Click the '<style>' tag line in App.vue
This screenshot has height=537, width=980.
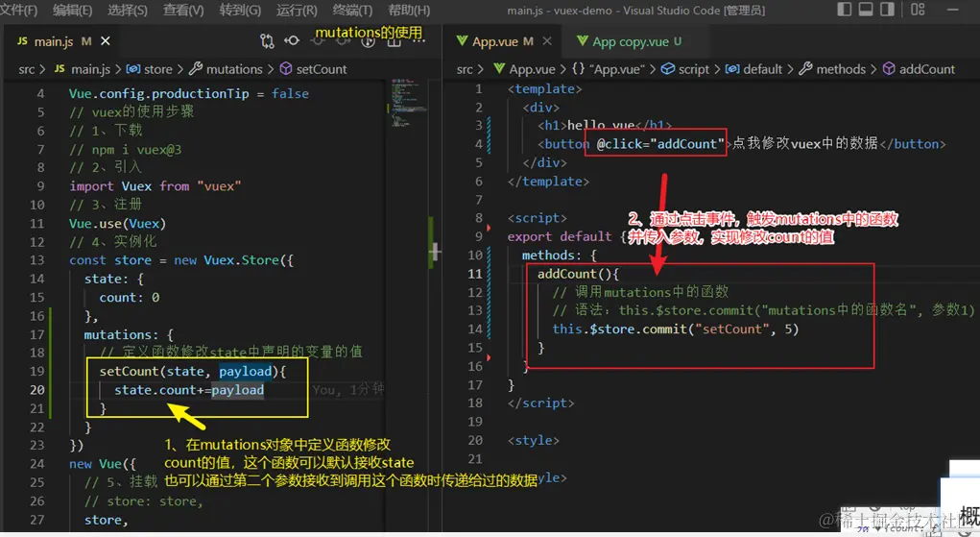[x=533, y=440]
